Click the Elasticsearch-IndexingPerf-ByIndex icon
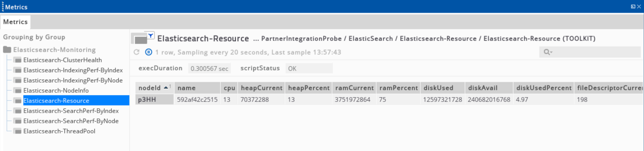 pos(18,70)
